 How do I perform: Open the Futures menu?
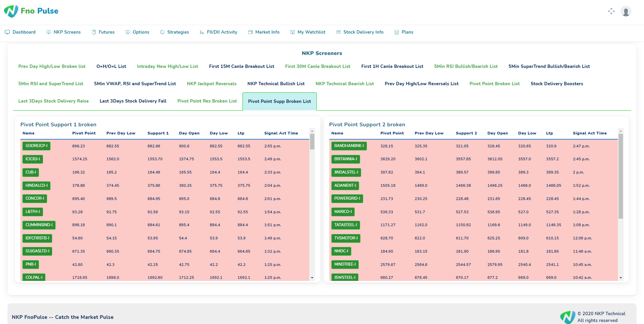point(106,32)
